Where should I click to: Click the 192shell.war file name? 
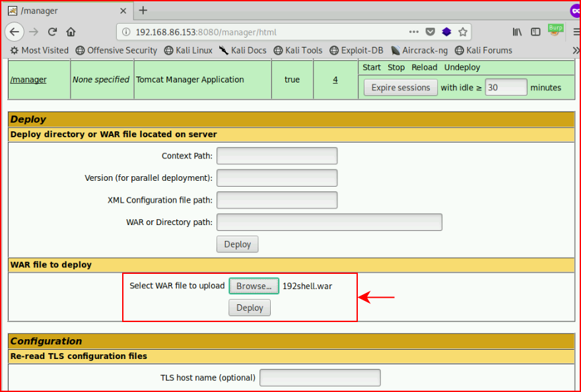coord(307,286)
